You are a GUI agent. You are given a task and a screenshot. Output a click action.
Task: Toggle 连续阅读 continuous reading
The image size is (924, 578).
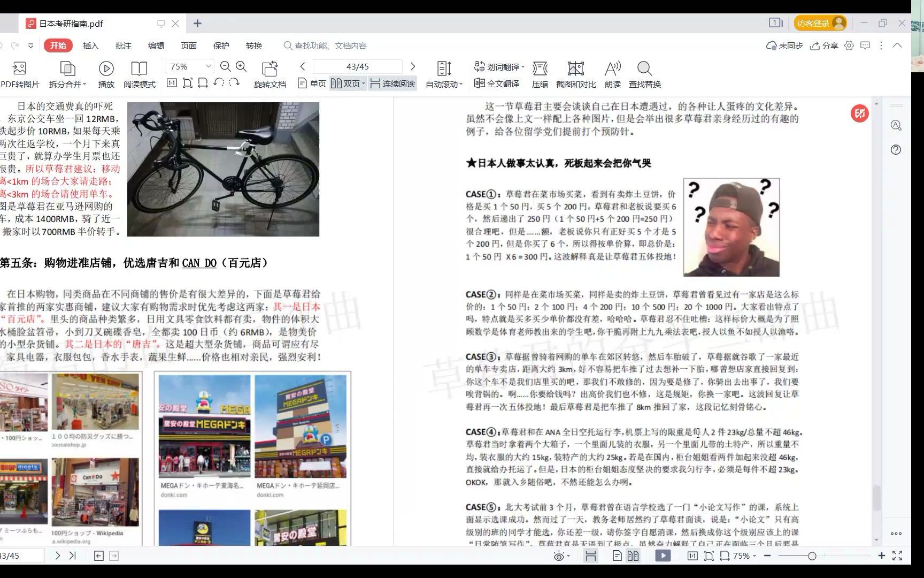coord(393,83)
